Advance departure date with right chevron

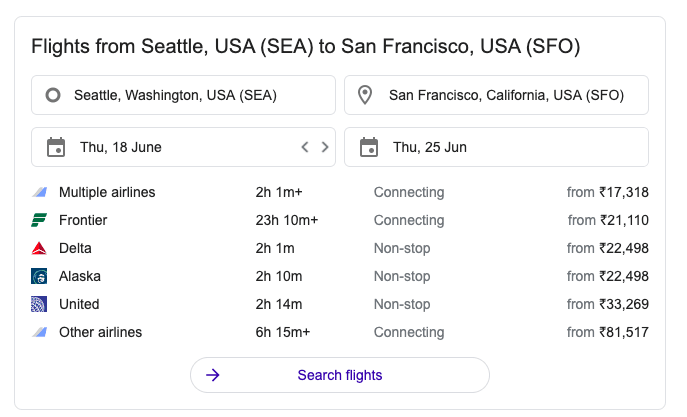click(x=325, y=147)
